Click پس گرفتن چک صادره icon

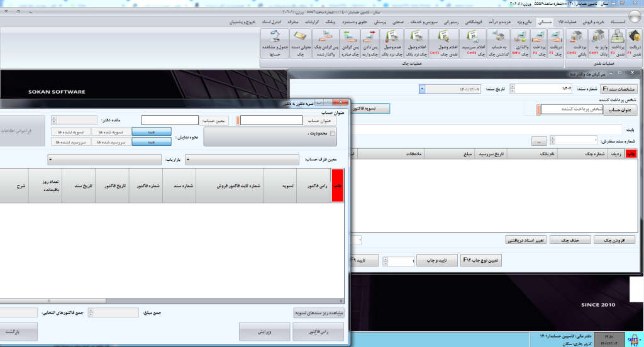coord(350,43)
